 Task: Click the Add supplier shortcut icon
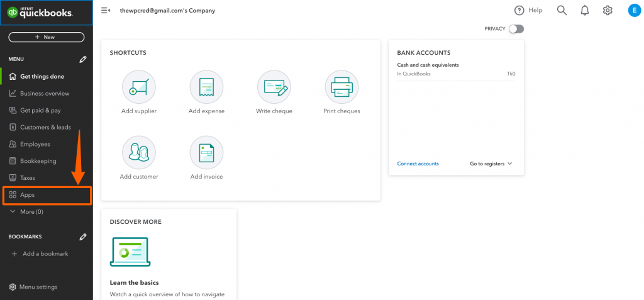(x=139, y=87)
